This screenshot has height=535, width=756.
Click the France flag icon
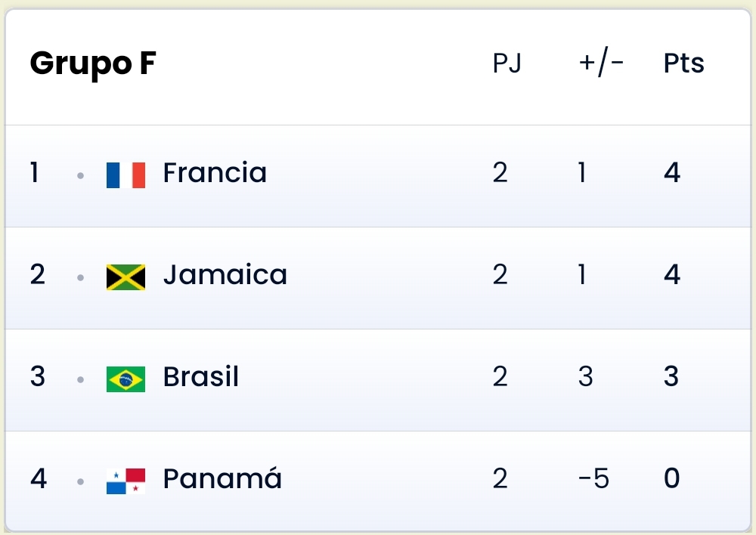tap(125, 175)
